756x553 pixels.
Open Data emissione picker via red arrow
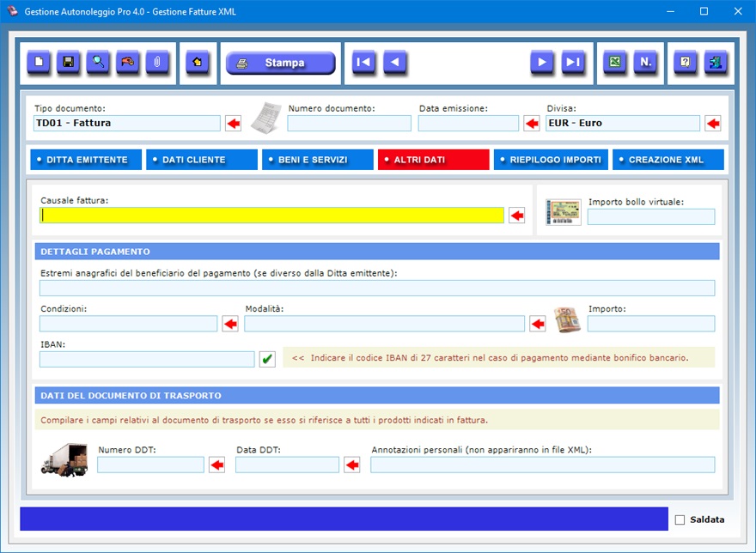pyautogui.click(x=532, y=124)
